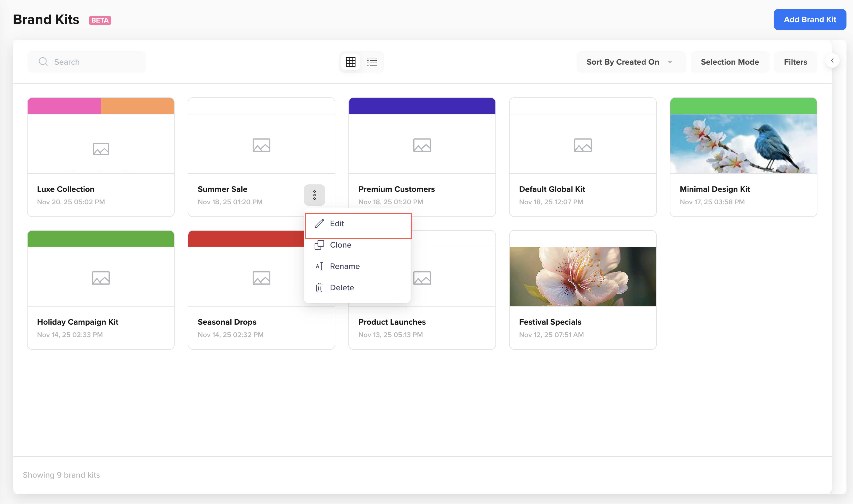Collapse the side panel chevron
This screenshot has height=504, width=853.
point(832,61)
